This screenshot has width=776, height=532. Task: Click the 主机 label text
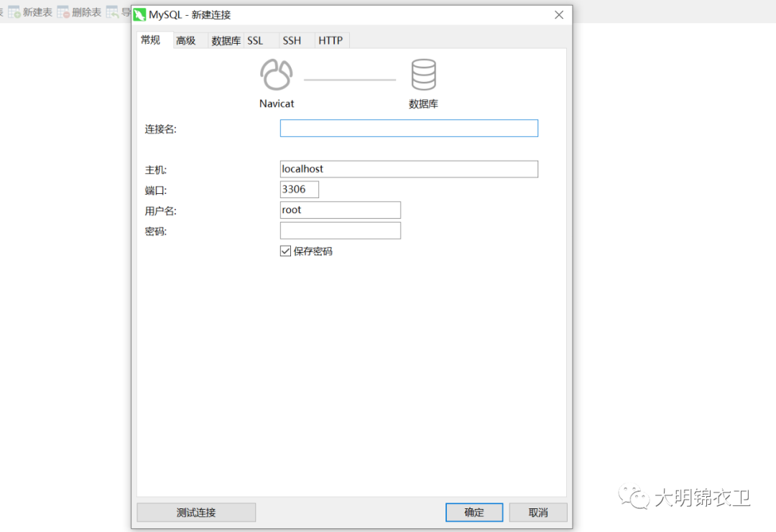pos(155,170)
